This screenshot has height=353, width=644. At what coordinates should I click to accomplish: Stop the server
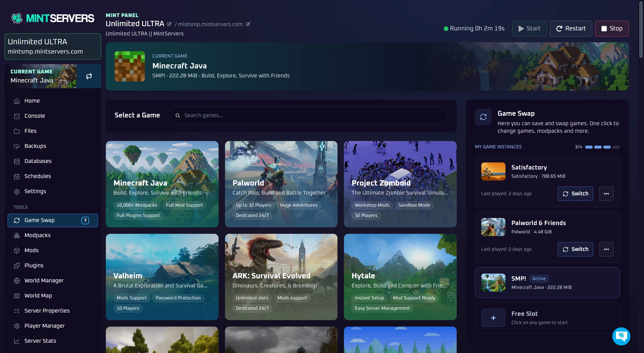(x=612, y=29)
